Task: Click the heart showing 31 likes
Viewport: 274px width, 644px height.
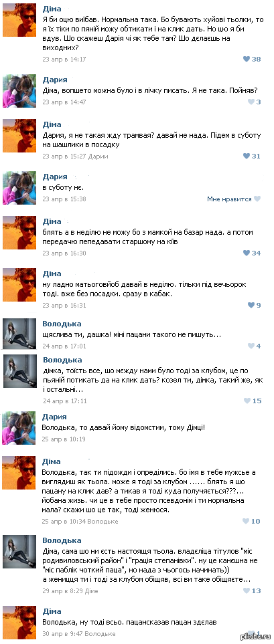Action: click(x=247, y=156)
